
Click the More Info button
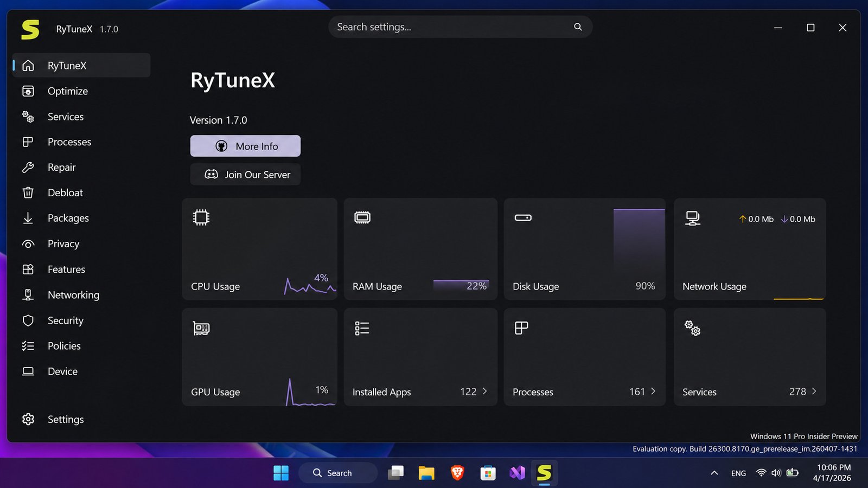click(245, 146)
